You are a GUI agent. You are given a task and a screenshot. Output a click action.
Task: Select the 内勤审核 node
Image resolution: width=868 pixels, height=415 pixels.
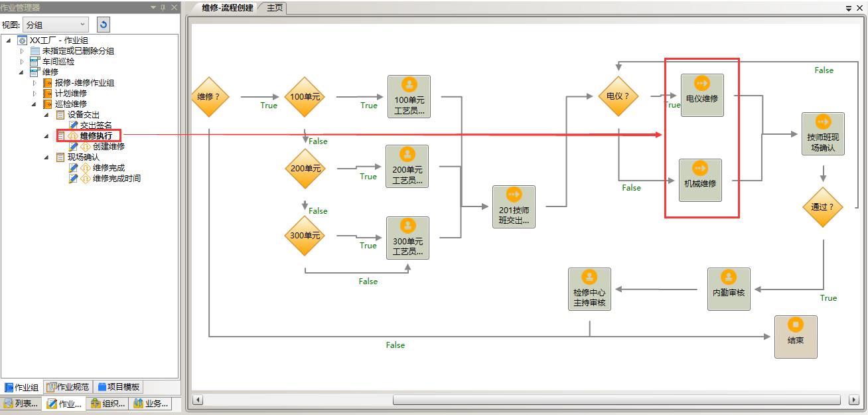click(729, 289)
